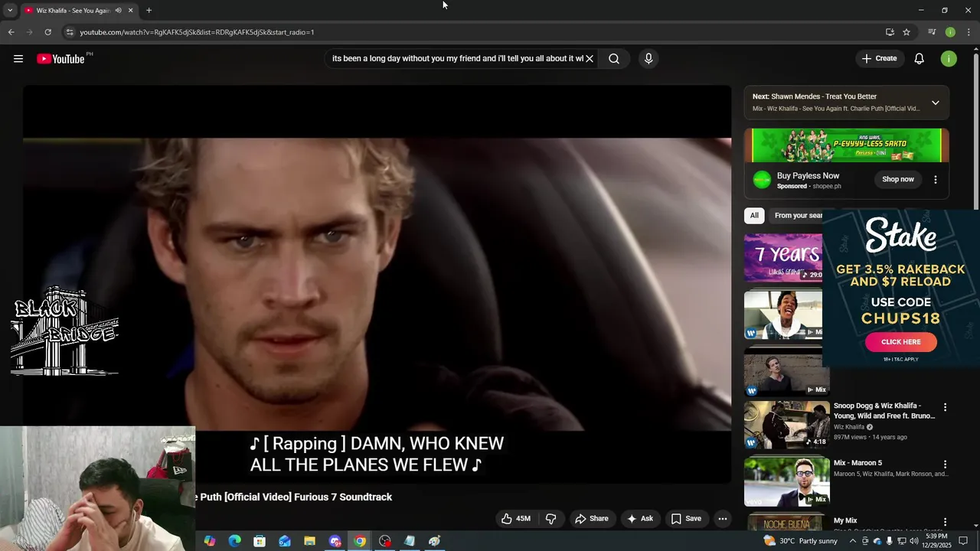Focus the Chrome address bar URL
The height and width of the screenshot is (551, 980).
tap(197, 32)
